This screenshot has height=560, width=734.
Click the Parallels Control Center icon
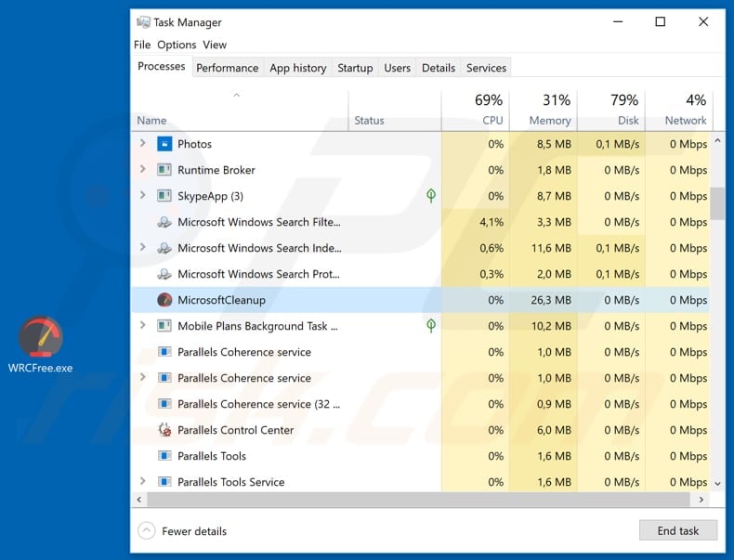tap(164, 430)
